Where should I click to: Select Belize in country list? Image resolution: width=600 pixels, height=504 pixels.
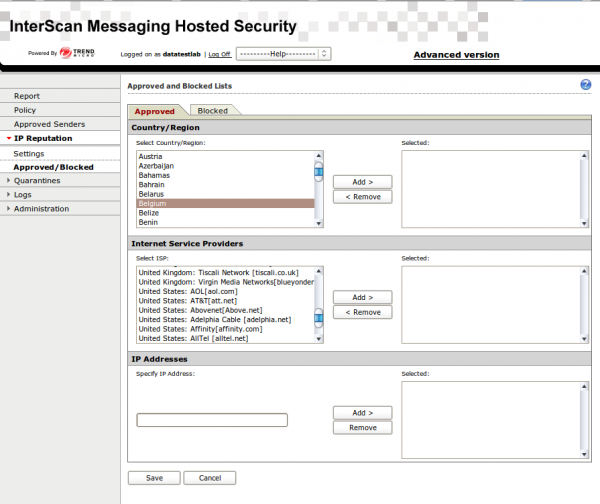[x=225, y=213]
